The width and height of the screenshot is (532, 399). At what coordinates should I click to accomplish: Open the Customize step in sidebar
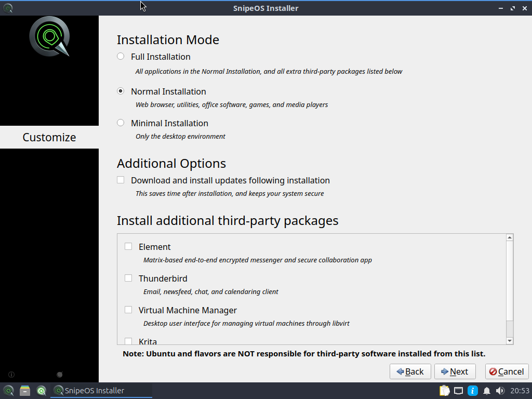coord(49,137)
